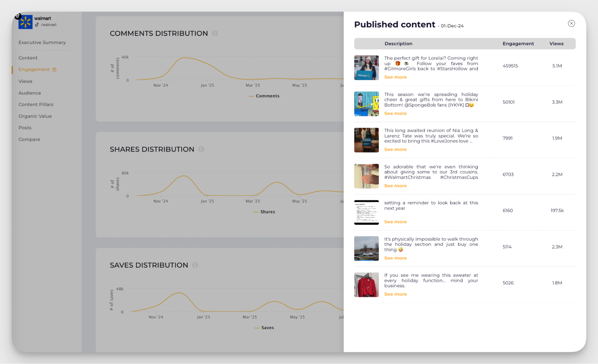Open the Engagement help question mark icon
The image size is (598, 364).
54,69
